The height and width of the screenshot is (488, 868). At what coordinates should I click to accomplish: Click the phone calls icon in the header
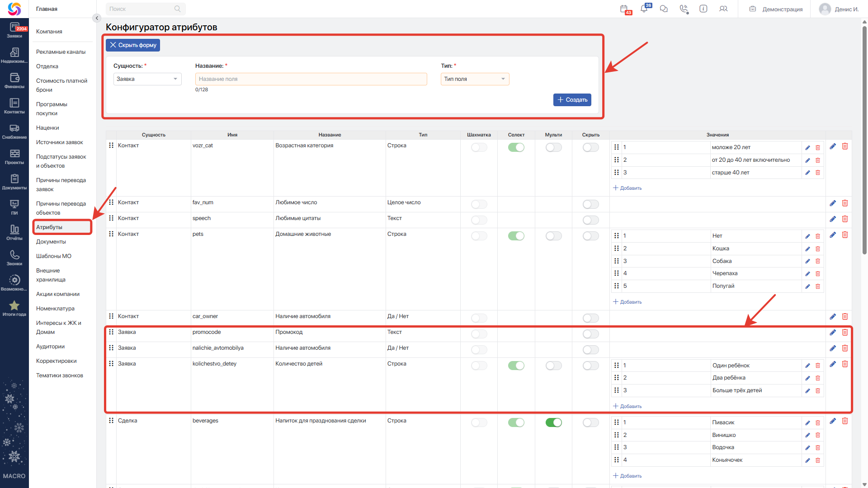coord(684,9)
